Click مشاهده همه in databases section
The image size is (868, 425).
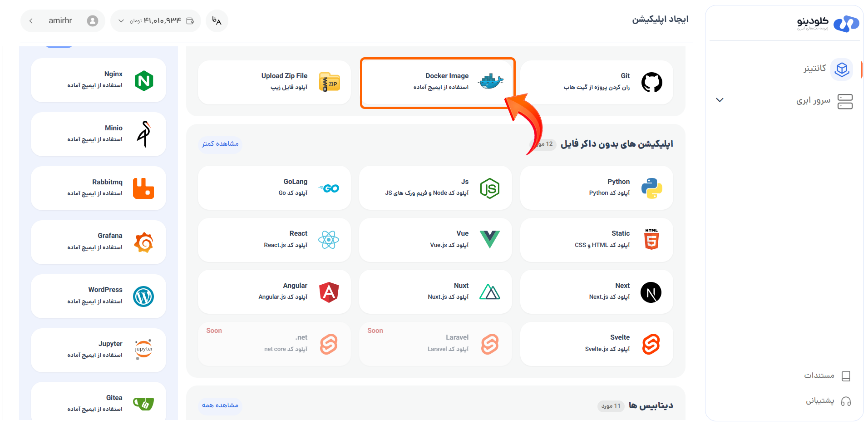pos(220,405)
